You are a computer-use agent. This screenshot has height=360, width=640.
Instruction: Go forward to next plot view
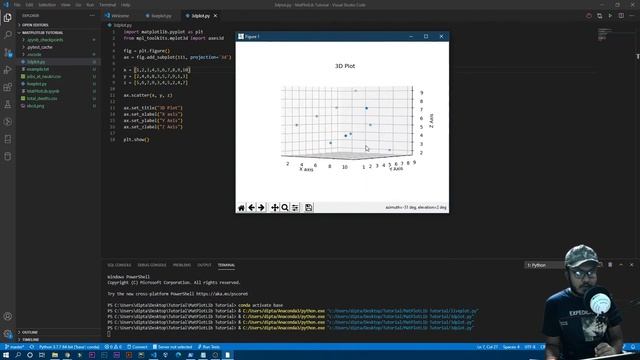pos(261,208)
